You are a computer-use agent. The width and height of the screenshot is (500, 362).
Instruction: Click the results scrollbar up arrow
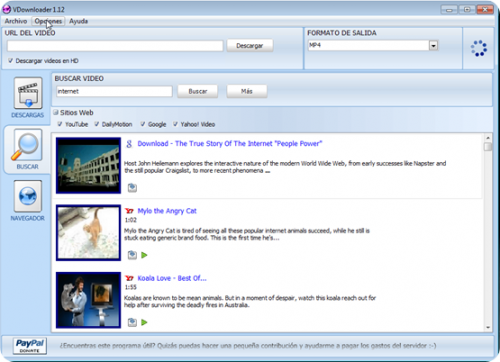(x=488, y=138)
